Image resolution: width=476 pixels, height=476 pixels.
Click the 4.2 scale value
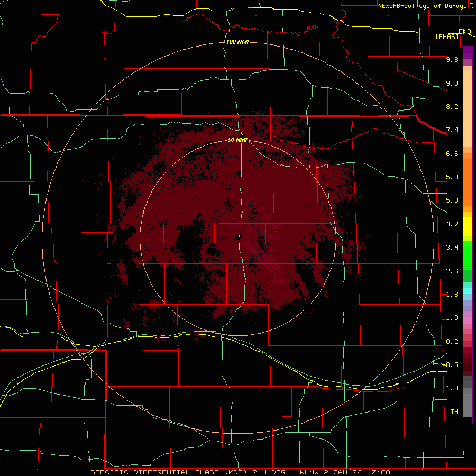[452, 224]
